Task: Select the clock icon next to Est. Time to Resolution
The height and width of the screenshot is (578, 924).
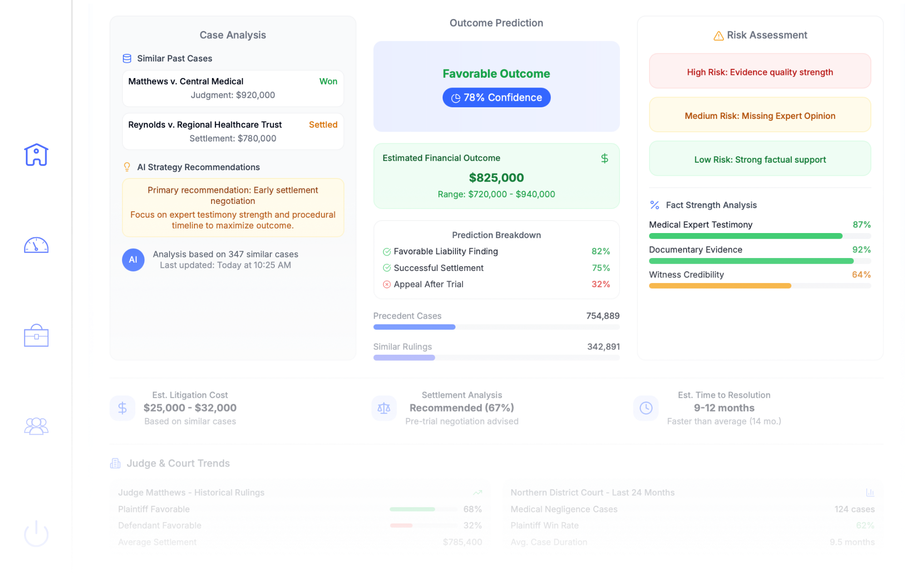Action: tap(645, 408)
